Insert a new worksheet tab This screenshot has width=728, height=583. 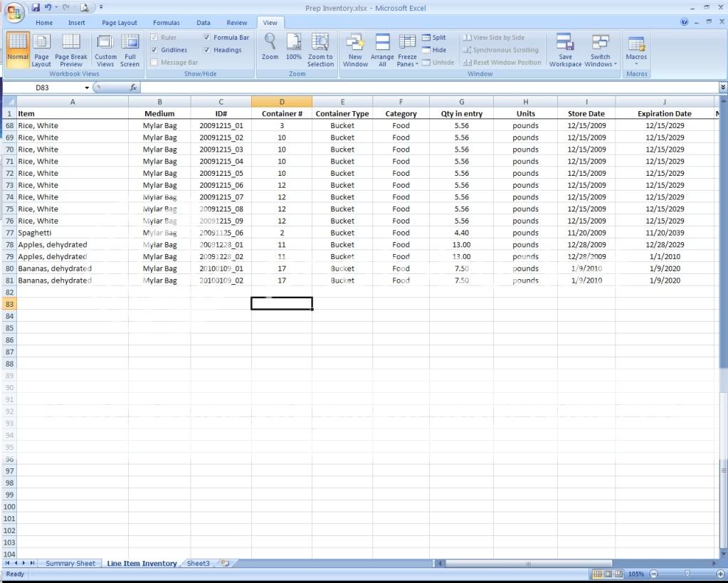coord(226,564)
